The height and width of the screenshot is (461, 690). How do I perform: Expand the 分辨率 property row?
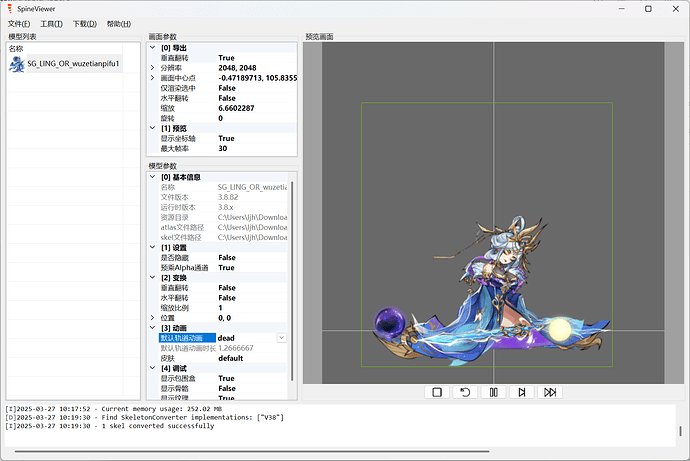(153, 68)
